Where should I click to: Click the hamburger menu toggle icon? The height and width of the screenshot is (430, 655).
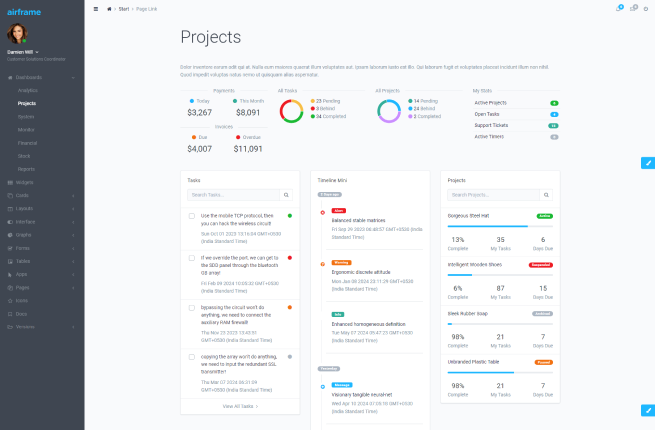coord(95,8)
